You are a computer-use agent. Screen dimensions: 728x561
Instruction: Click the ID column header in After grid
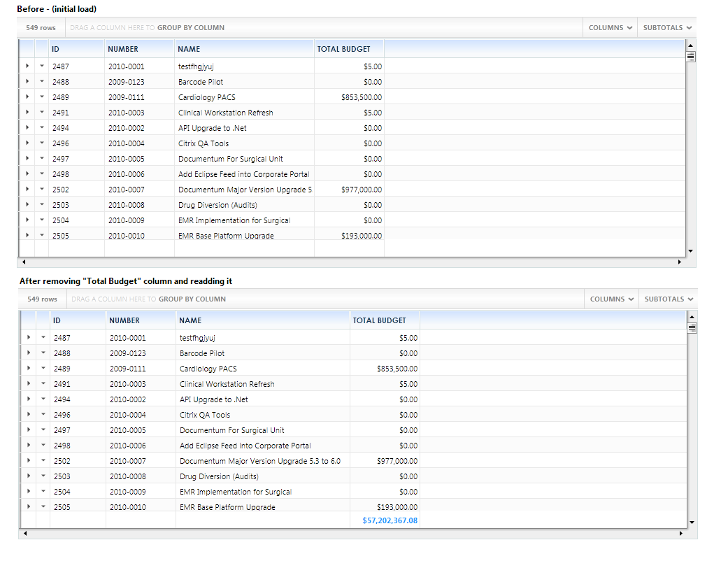57,320
